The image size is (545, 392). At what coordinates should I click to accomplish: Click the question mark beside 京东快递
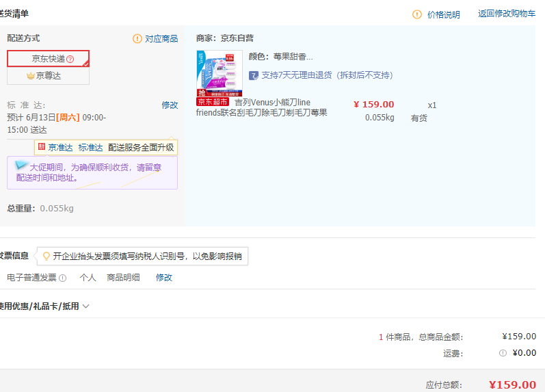point(70,59)
